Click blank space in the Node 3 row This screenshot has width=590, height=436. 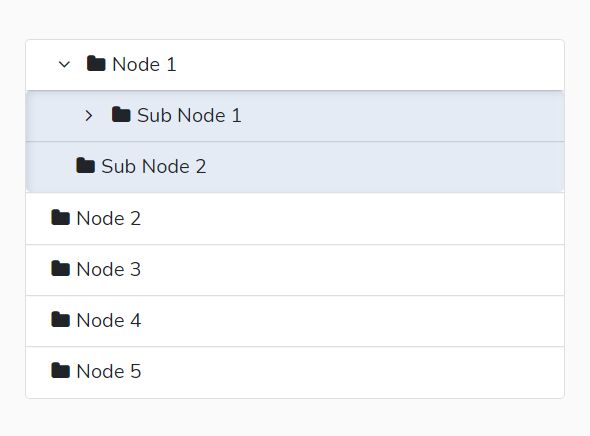tap(354, 270)
